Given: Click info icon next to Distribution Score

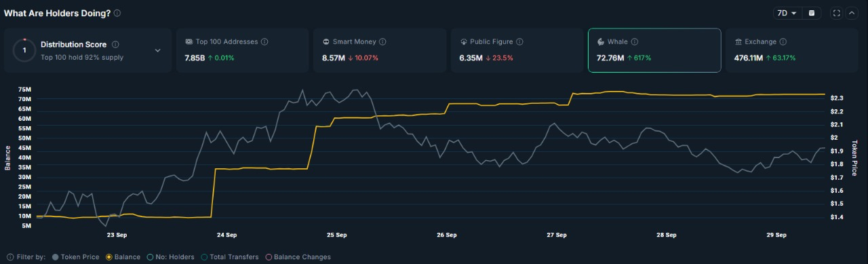Looking at the screenshot, I should coord(115,44).
